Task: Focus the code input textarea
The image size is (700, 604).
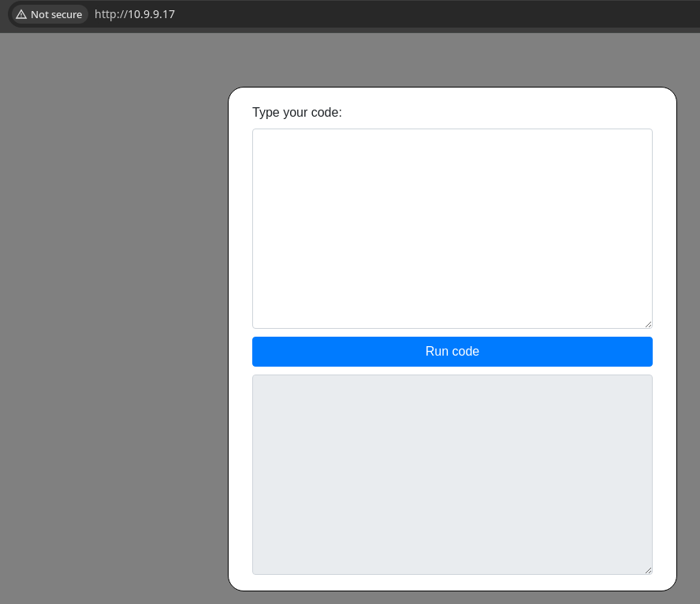Action: point(452,229)
